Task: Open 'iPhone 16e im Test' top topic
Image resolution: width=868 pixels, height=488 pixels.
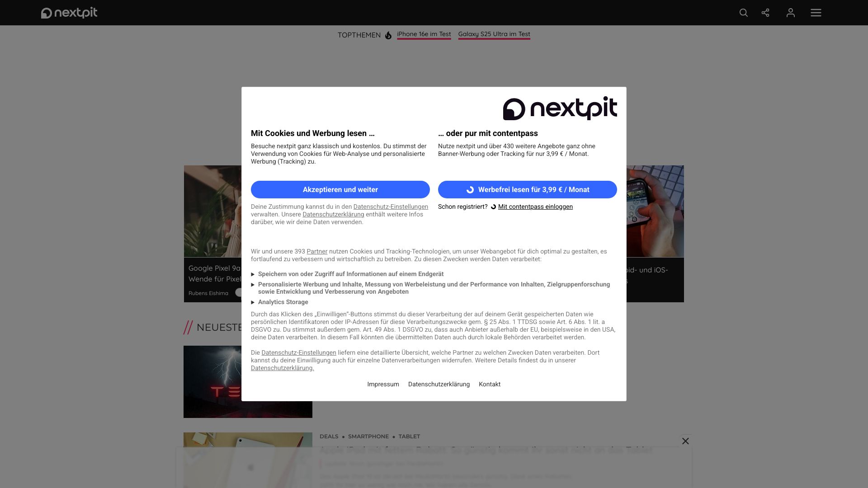Action: click(424, 34)
